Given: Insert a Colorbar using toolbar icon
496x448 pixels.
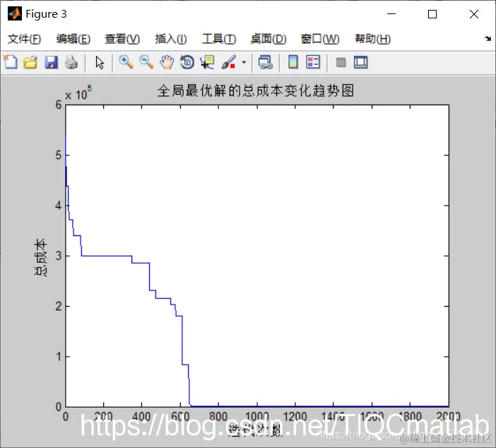Looking at the screenshot, I should [293, 62].
